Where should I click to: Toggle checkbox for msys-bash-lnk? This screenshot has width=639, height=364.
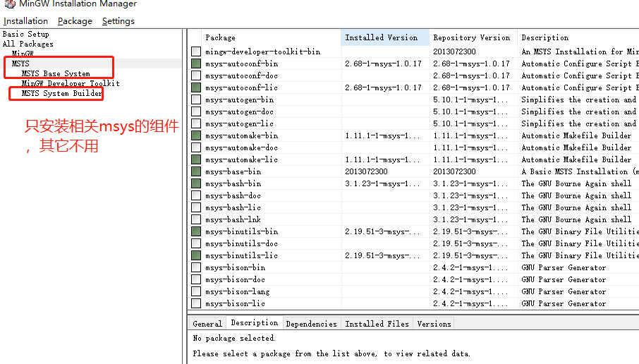tap(196, 219)
